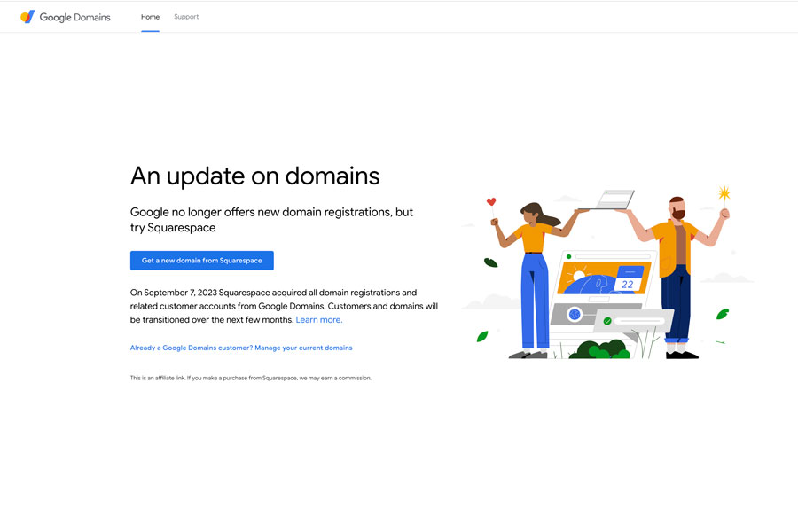This screenshot has width=798, height=532.
Task: Follow the Learn more link
Action: tap(319, 320)
